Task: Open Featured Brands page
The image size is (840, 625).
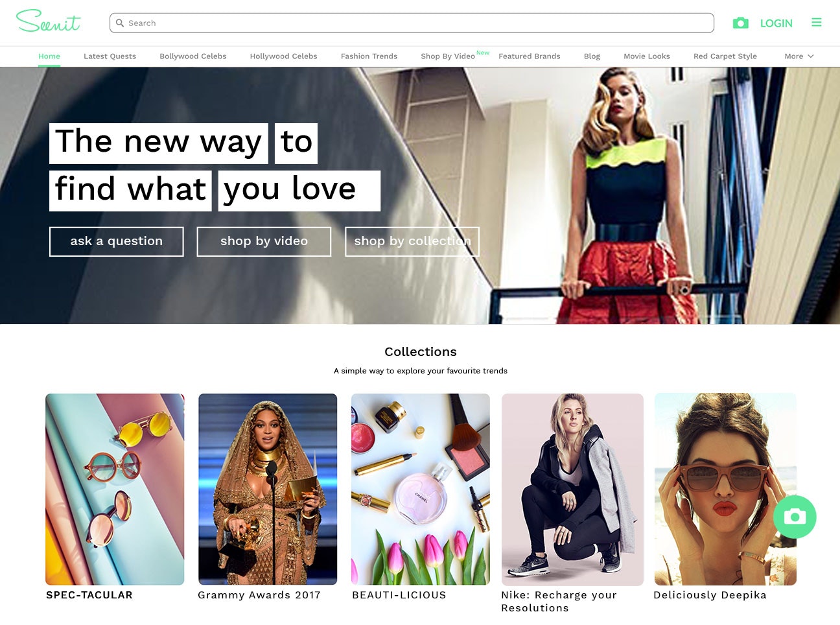Action: pyautogui.click(x=530, y=56)
